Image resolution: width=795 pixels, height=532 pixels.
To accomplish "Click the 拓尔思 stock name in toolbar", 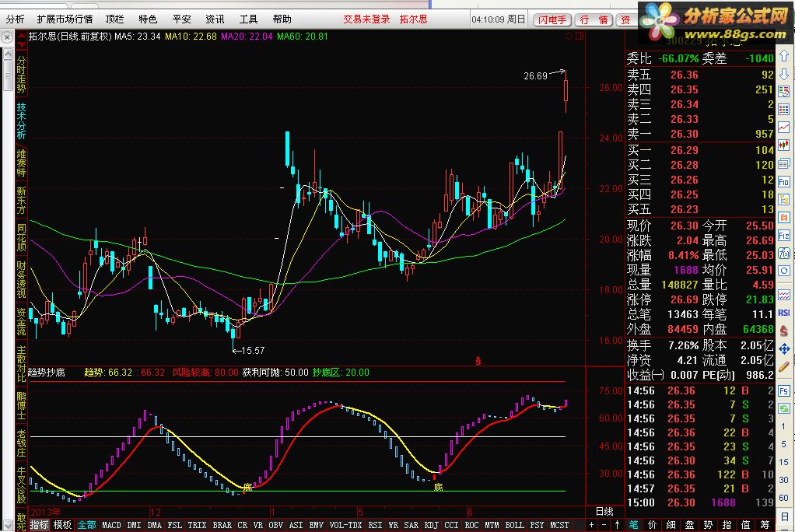I will point(413,19).
